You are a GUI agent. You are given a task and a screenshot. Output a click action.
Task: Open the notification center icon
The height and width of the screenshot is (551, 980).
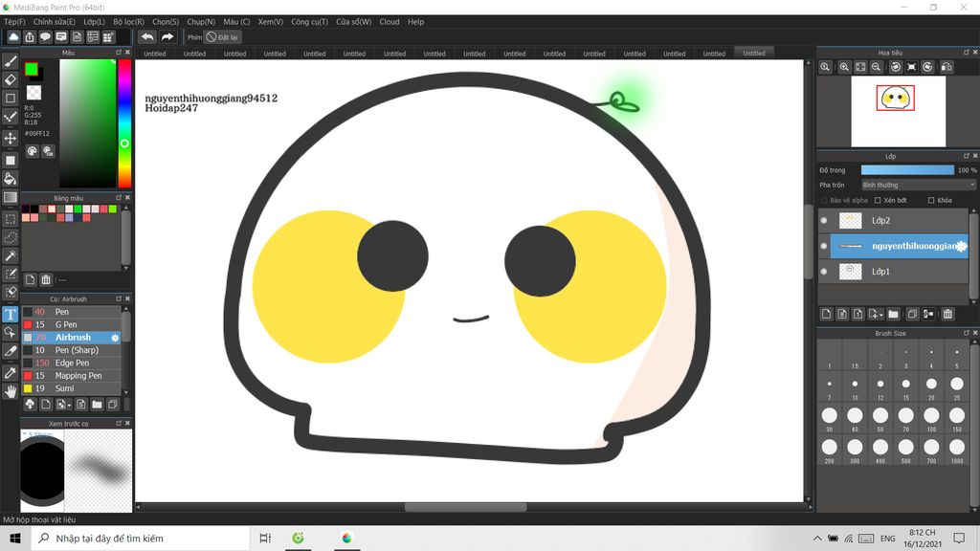959,538
